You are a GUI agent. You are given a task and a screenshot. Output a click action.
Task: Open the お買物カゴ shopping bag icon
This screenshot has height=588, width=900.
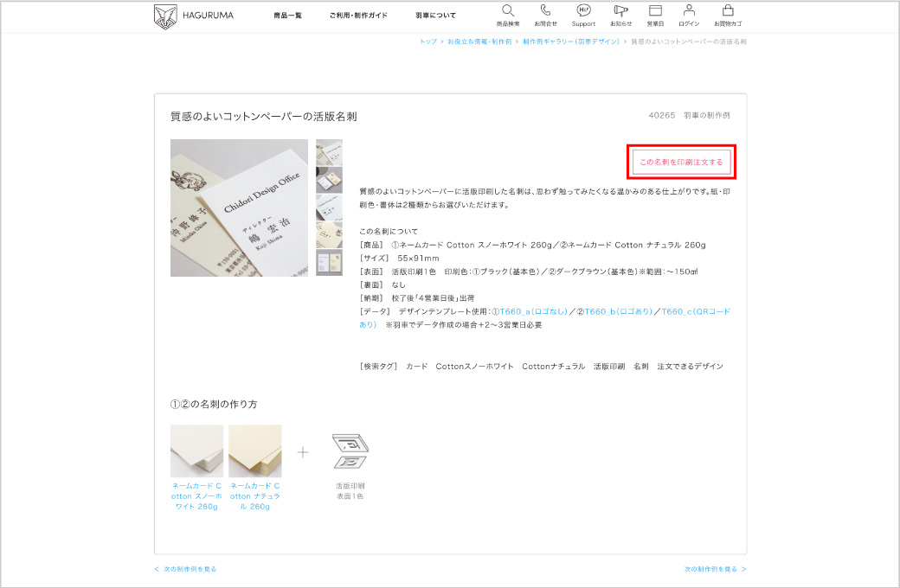click(727, 11)
